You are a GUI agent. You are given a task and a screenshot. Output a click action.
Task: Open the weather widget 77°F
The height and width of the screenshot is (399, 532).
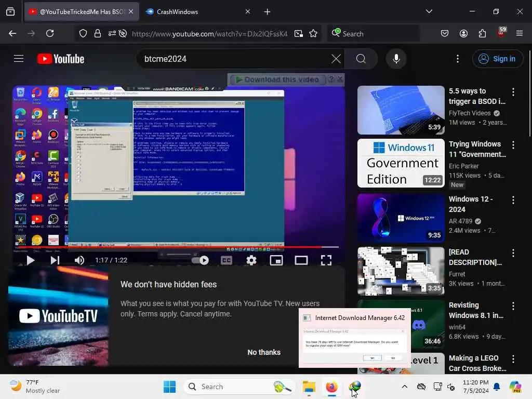(34, 387)
